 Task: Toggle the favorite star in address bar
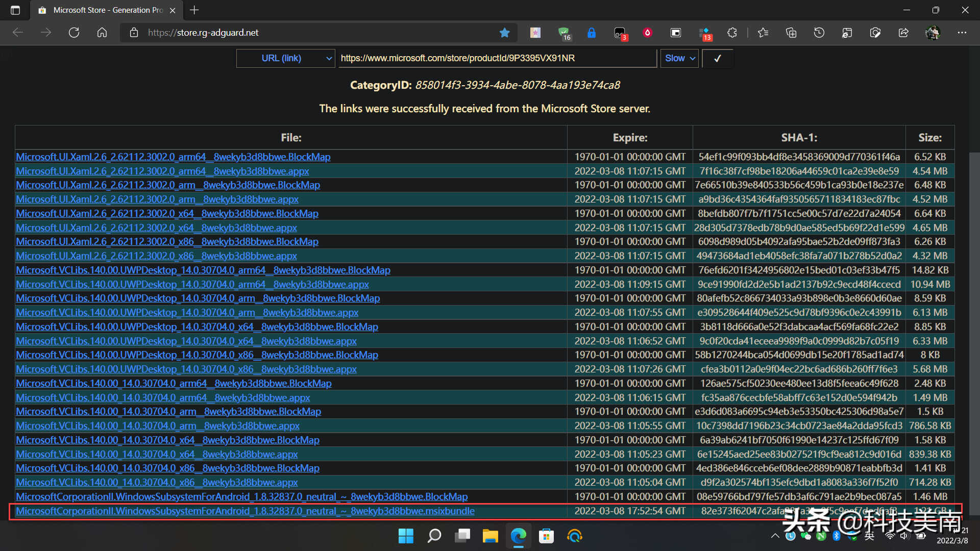(x=504, y=33)
